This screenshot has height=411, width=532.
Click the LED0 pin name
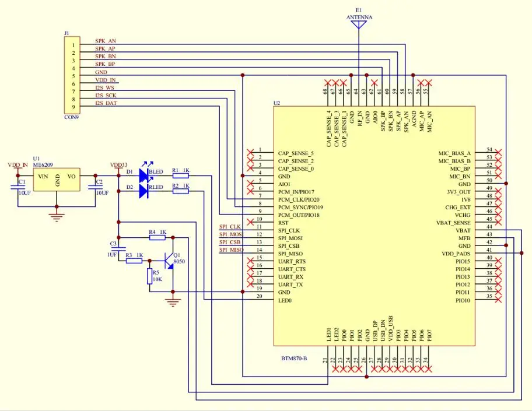(285, 300)
